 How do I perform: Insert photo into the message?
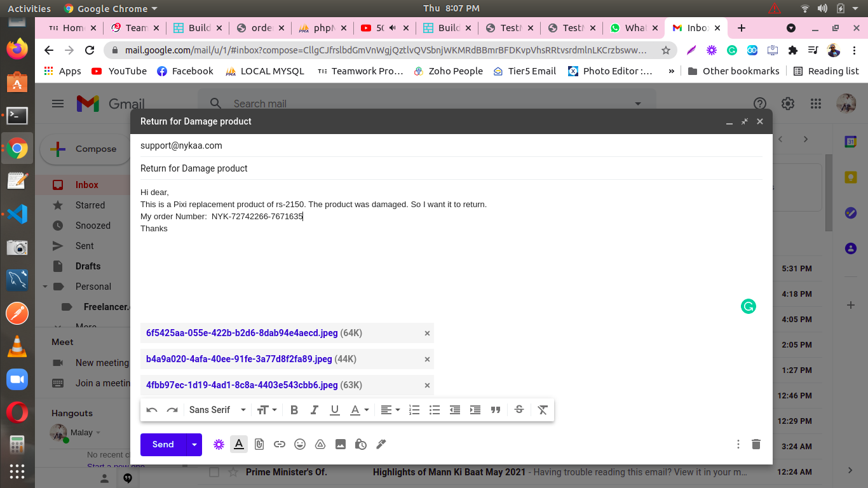341,444
